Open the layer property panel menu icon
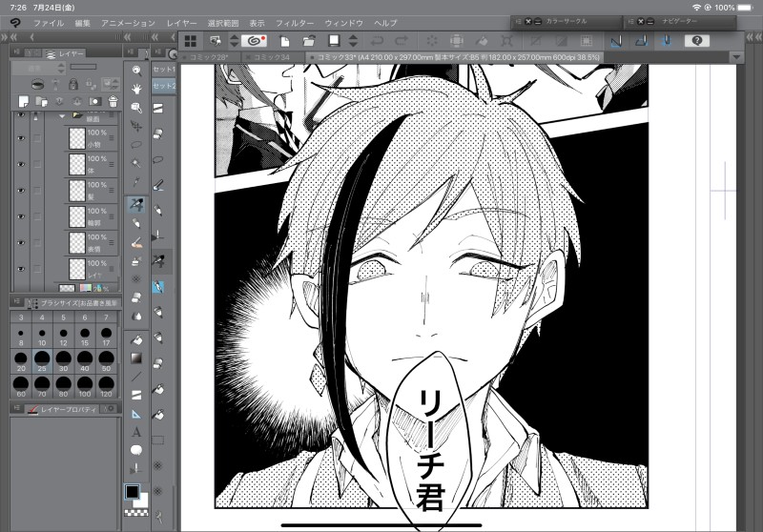 pyautogui.click(x=16, y=408)
